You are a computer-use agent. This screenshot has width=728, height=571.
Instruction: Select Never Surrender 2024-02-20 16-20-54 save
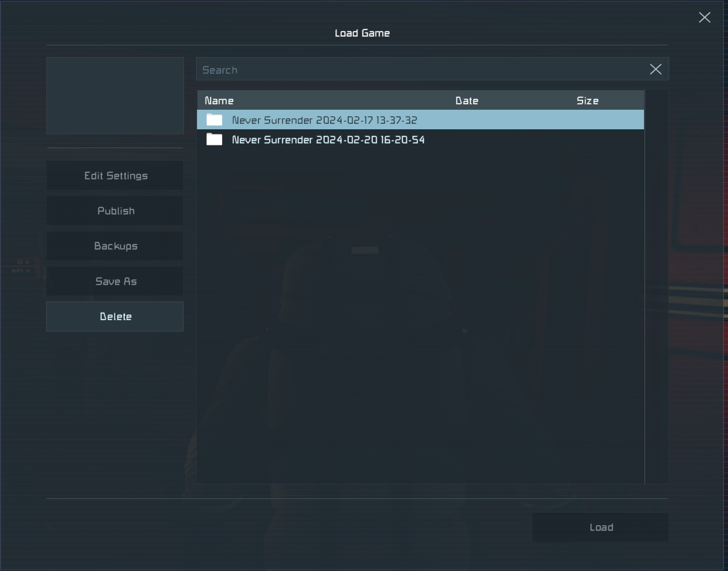pyautogui.click(x=420, y=139)
